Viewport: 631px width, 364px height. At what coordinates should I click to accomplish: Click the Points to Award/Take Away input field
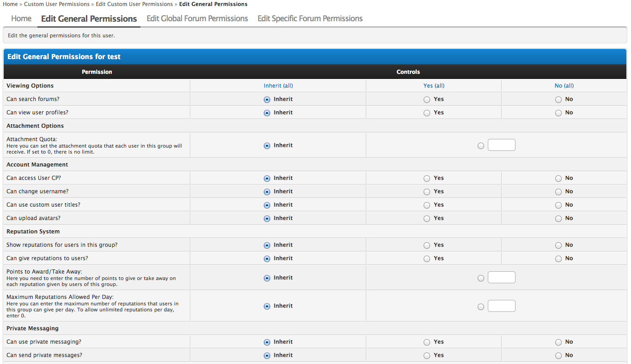[501, 278]
